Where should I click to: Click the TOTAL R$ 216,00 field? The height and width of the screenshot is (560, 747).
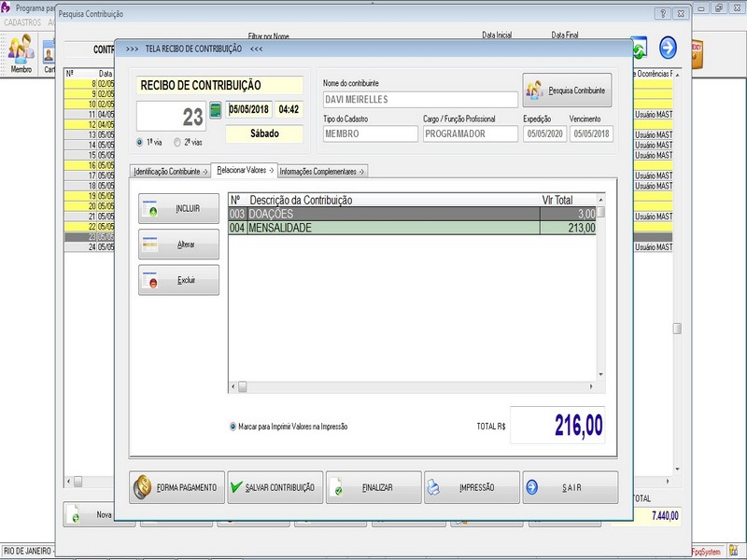[557, 425]
